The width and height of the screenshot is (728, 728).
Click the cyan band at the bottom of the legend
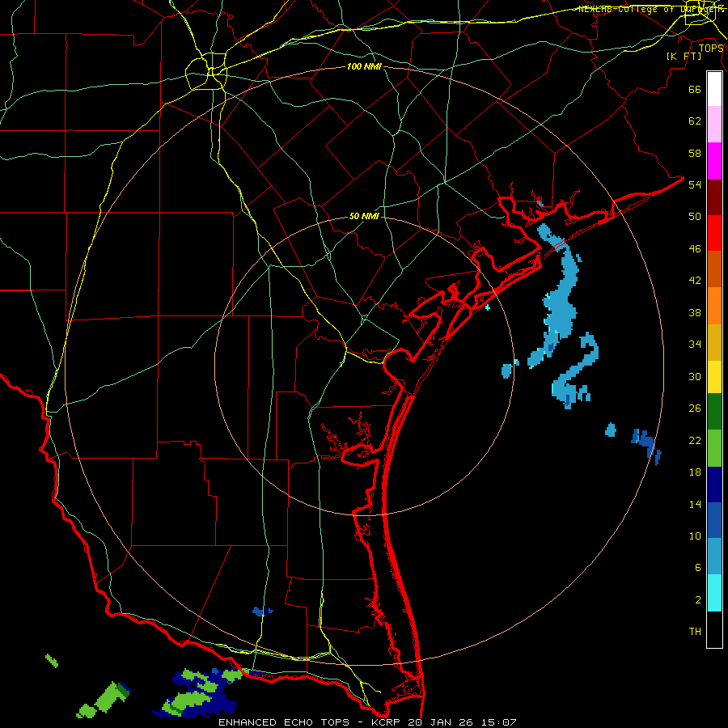click(x=714, y=593)
